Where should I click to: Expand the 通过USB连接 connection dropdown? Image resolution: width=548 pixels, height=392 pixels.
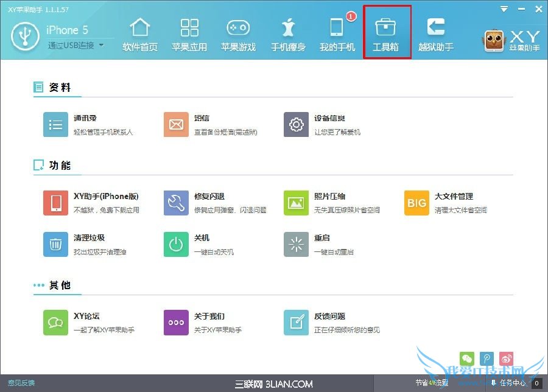[101, 45]
